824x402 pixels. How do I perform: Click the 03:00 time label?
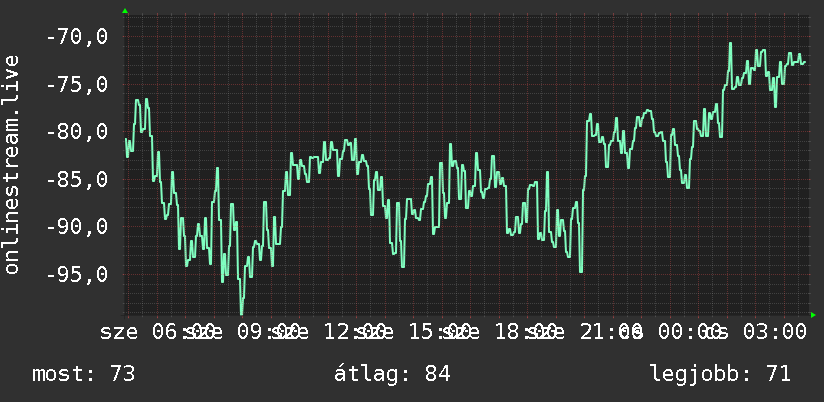point(774,332)
